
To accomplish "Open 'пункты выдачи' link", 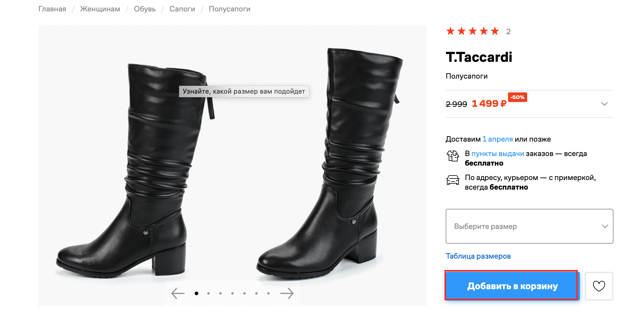I will click(498, 154).
